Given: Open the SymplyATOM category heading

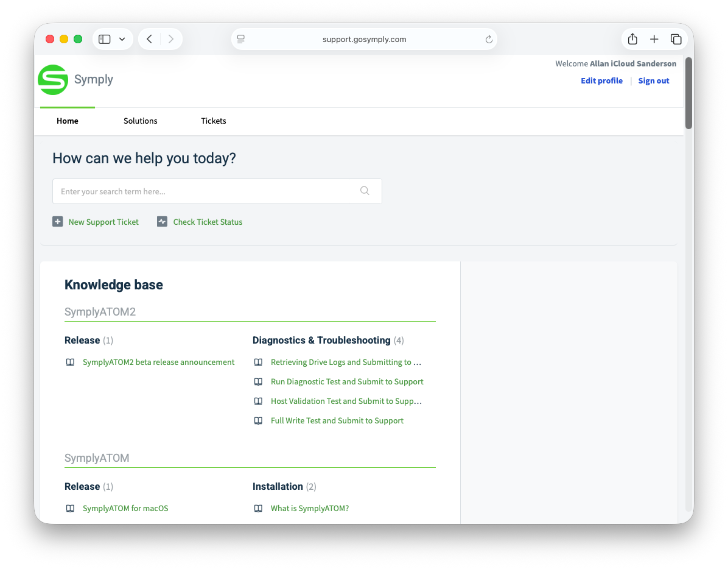Looking at the screenshot, I should click(97, 458).
